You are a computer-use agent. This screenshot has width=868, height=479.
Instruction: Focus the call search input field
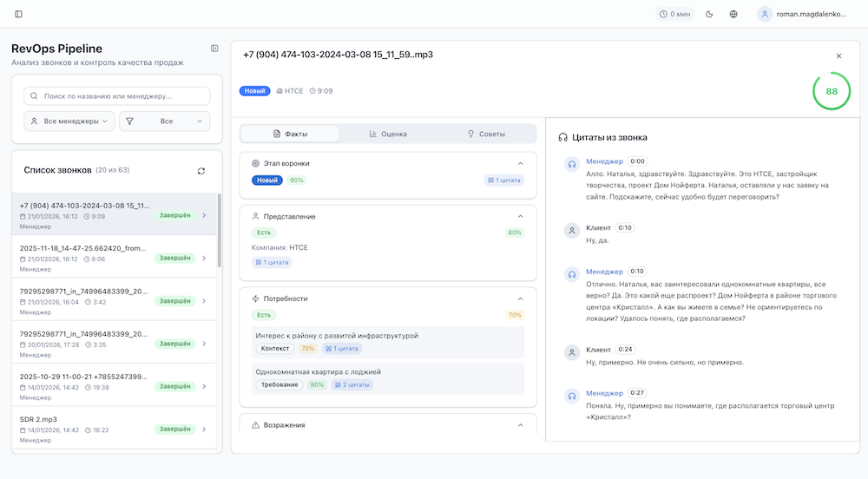tap(122, 96)
